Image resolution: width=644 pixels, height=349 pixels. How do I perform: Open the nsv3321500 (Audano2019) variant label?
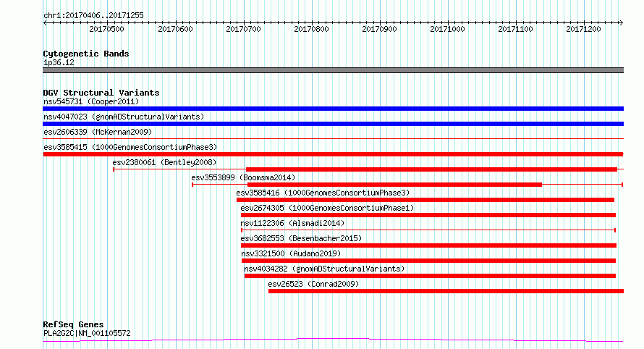coord(291,253)
